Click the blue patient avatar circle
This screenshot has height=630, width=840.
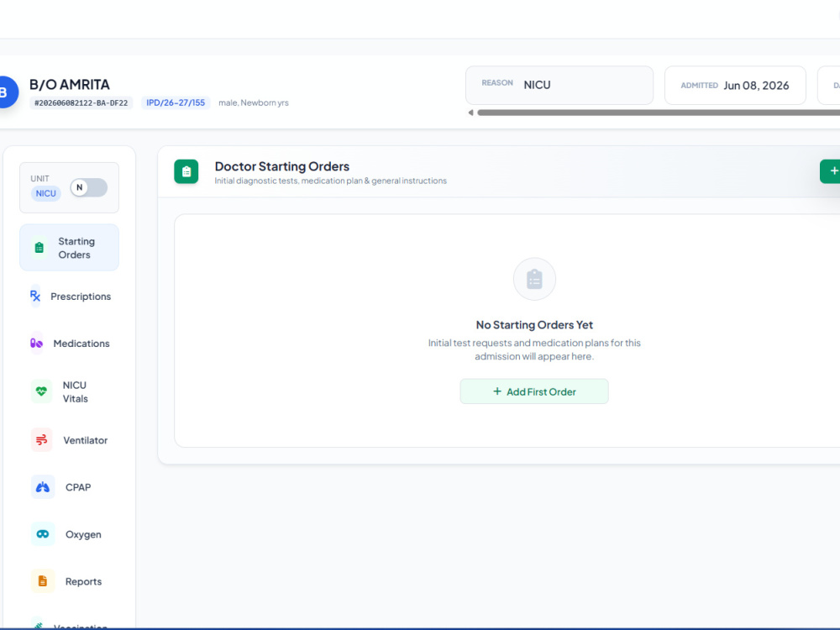[4, 92]
